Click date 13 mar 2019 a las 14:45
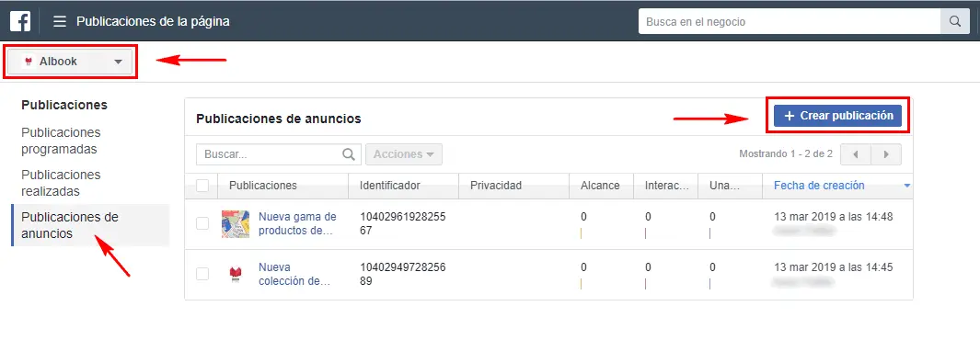The image size is (980, 340). (833, 267)
